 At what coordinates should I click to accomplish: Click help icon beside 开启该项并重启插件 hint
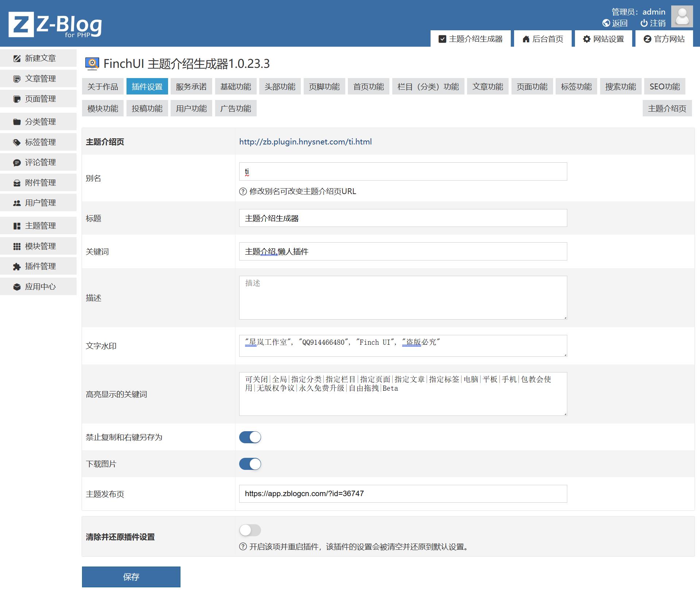click(x=243, y=546)
